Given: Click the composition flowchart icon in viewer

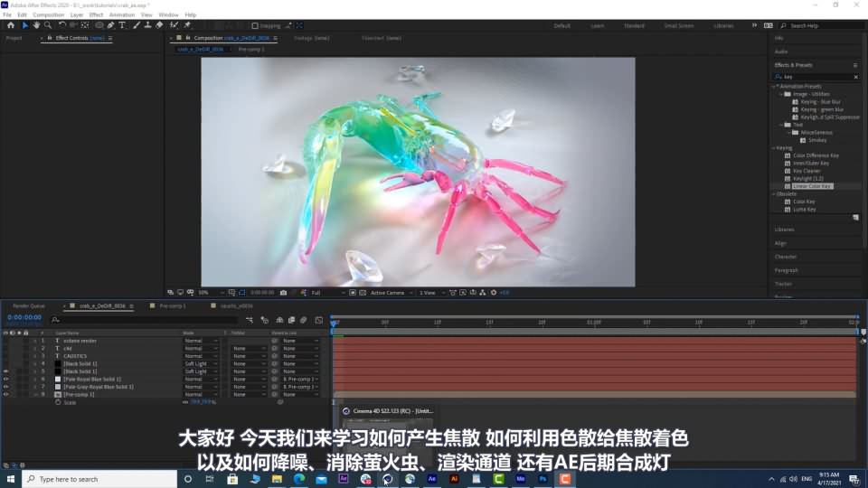Looking at the screenshot, I should click(483, 293).
